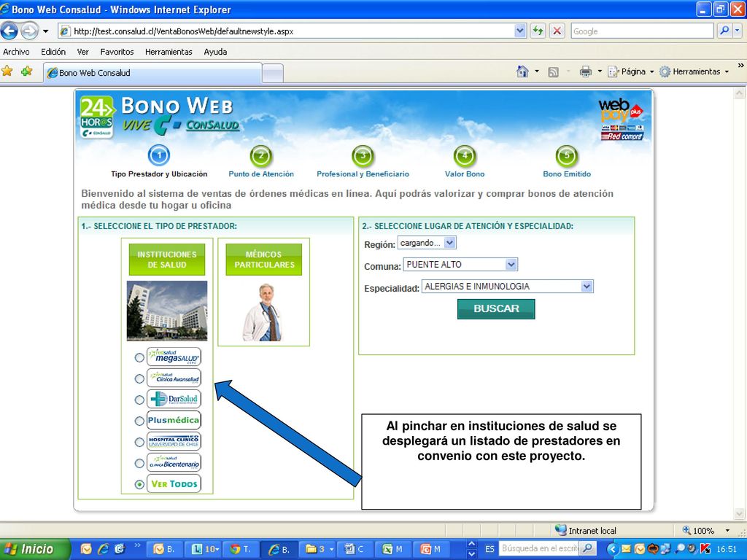The image size is (747, 560).
Task: Click the Add to Favorites icon
Action: [x=27, y=71]
